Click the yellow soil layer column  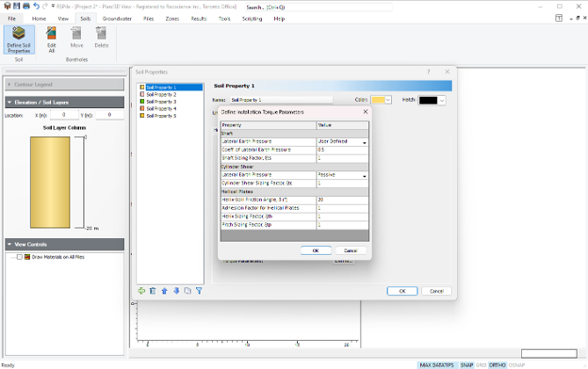[x=50, y=182]
